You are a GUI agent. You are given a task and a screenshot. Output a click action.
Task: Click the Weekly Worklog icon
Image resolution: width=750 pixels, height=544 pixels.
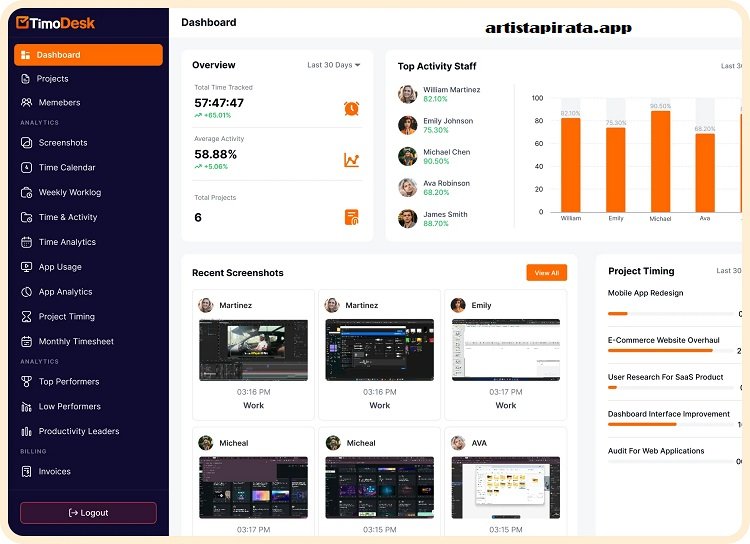(x=26, y=192)
